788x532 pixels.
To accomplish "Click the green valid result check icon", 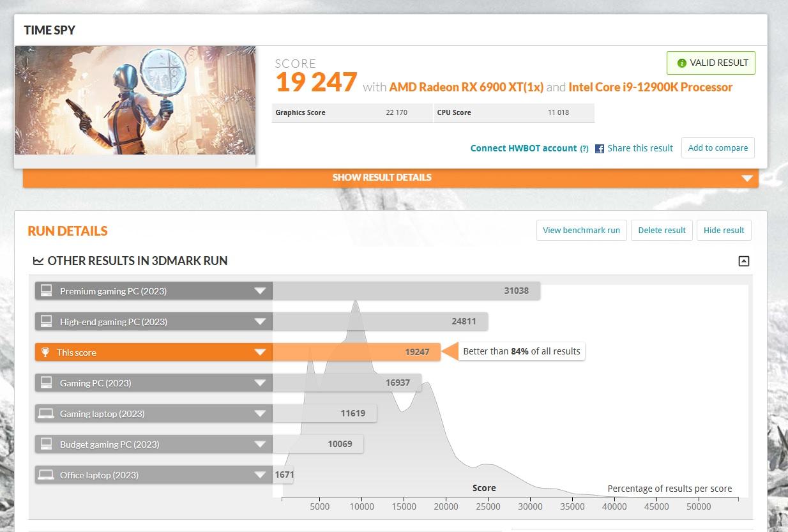I will click(681, 63).
